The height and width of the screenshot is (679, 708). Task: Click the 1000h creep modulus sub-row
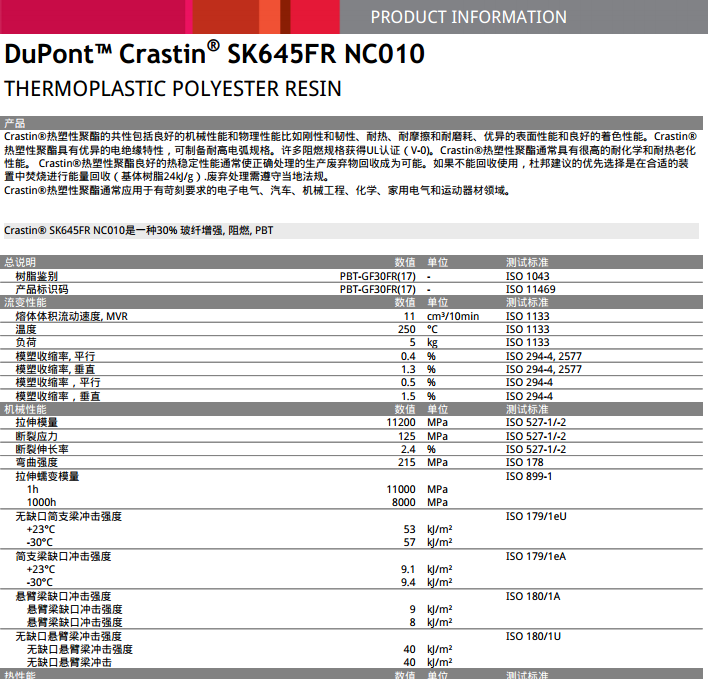click(351, 502)
